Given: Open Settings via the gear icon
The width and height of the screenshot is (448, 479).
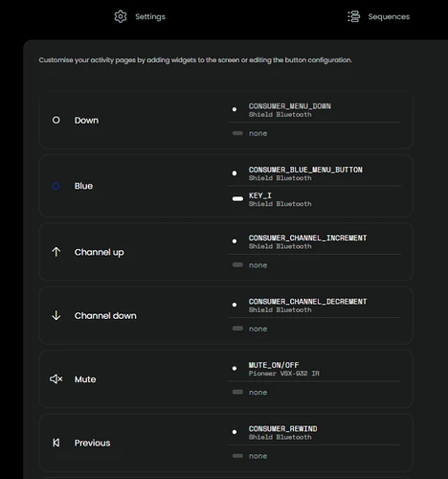Looking at the screenshot, I should (x=121, y=16).
